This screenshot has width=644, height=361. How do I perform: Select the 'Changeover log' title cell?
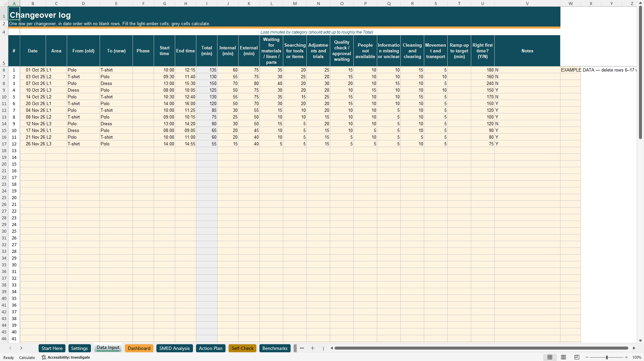[14, 13]
